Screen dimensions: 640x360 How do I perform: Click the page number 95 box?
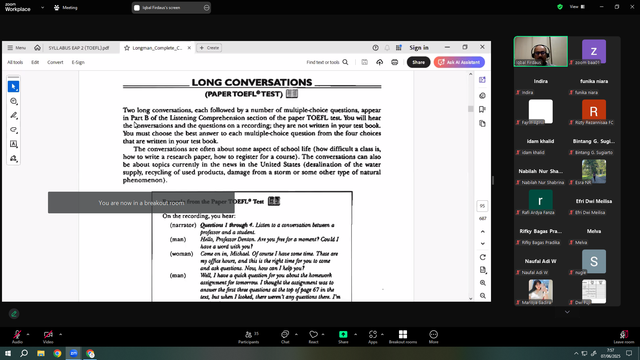pos(482,206)
